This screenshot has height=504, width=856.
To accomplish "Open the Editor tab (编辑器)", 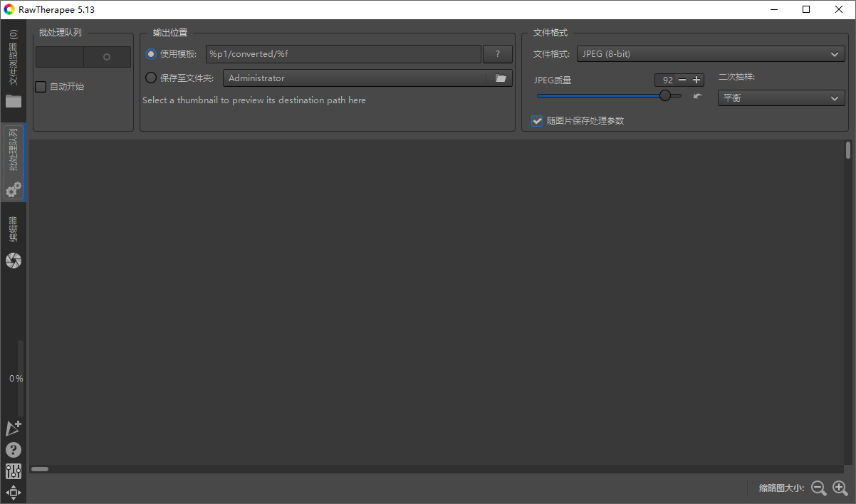I will coord(14,243).
